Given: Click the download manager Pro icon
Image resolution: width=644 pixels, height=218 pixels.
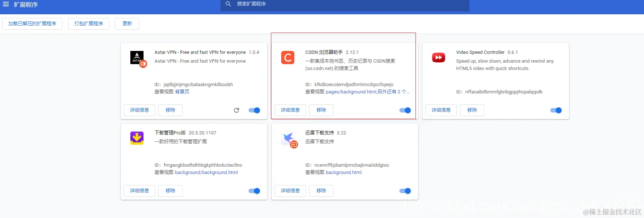Looking at the screenshot, I should pos(137,138).
